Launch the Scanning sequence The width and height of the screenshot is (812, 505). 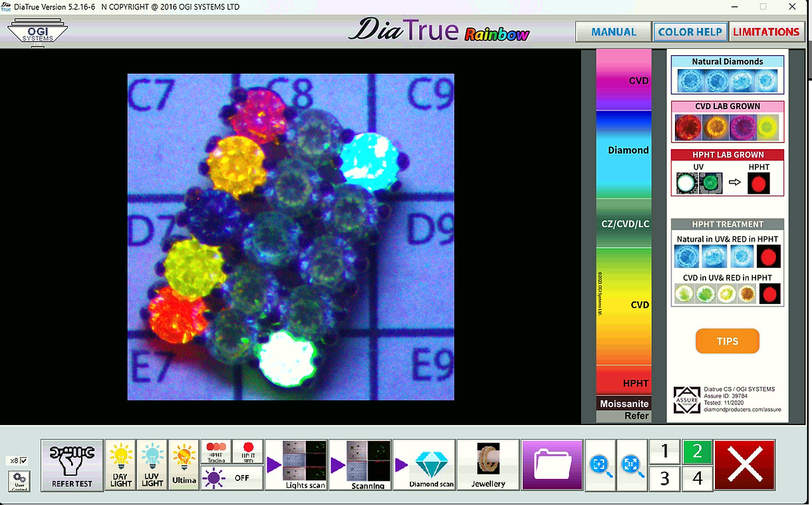click(x=360, y=466)
